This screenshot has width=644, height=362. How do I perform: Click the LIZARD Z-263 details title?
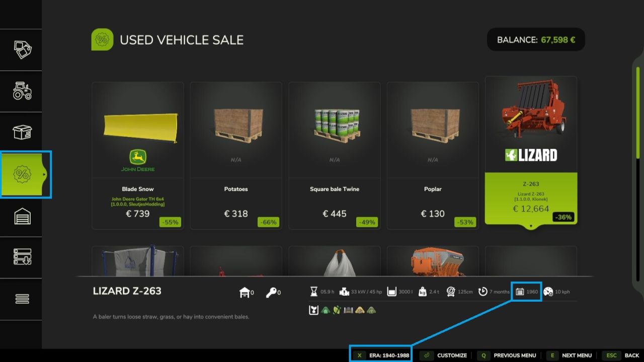point(127,291)
